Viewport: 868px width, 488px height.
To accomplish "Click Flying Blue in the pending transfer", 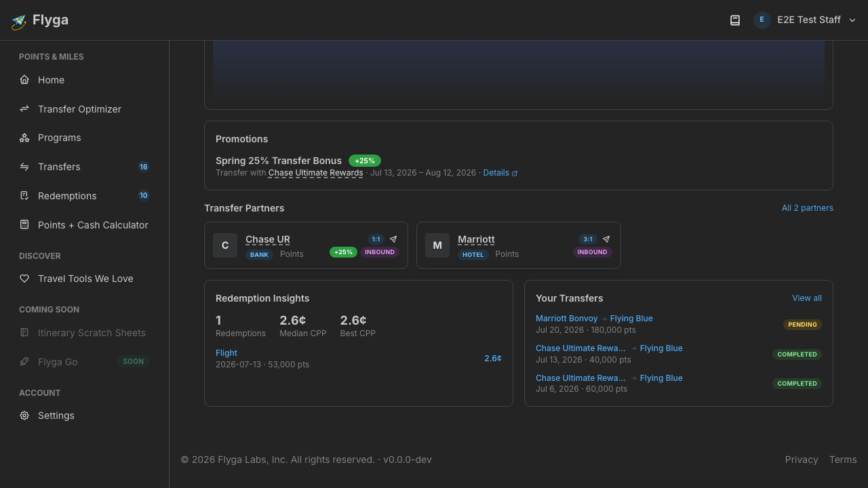I will pyautogui.click(x=631, y=319).
